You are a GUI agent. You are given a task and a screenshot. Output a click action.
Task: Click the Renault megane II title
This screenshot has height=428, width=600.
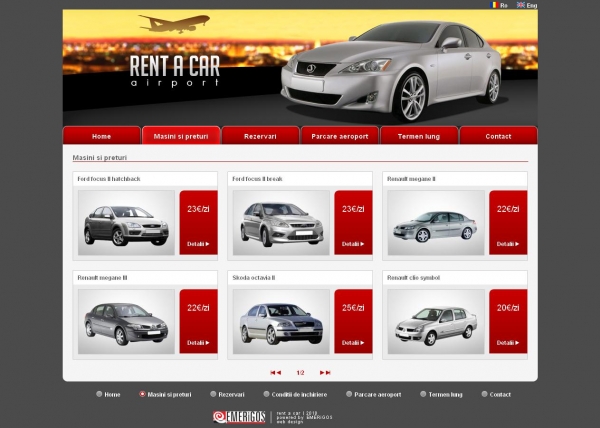point(411,179)
